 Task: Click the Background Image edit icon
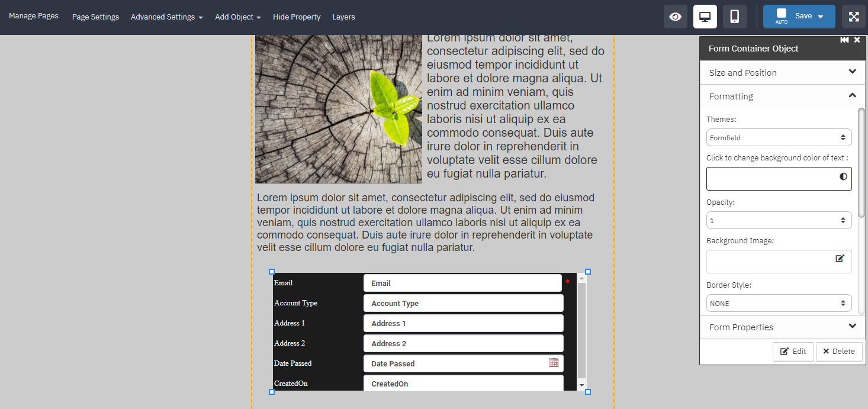click(x=840, y=258)
